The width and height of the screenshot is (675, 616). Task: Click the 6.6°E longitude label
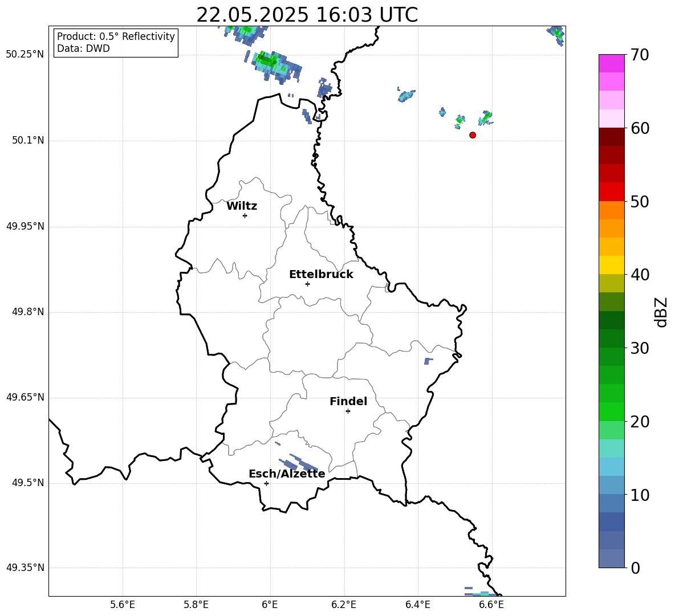(491, 605)
